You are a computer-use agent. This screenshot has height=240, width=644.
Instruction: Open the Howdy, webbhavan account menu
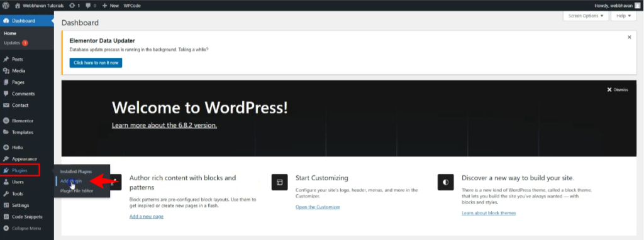pyautogui.click(x=617, y=6)
